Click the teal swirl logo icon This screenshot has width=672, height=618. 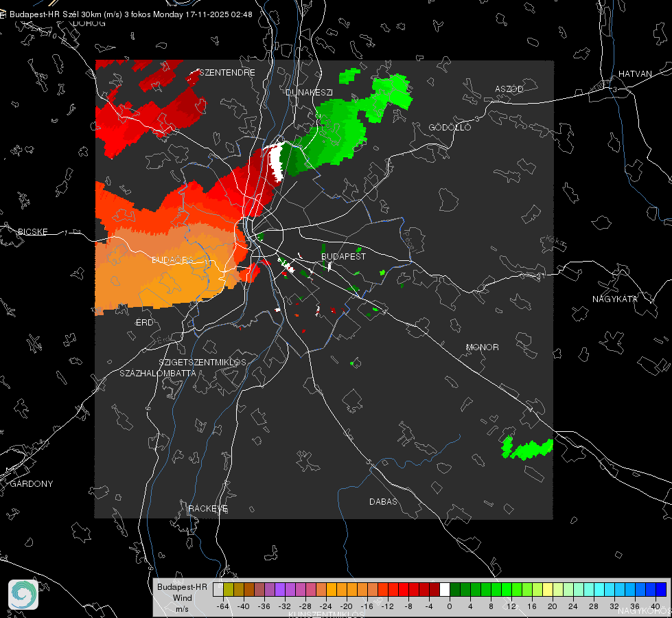(x=23, y=595)
